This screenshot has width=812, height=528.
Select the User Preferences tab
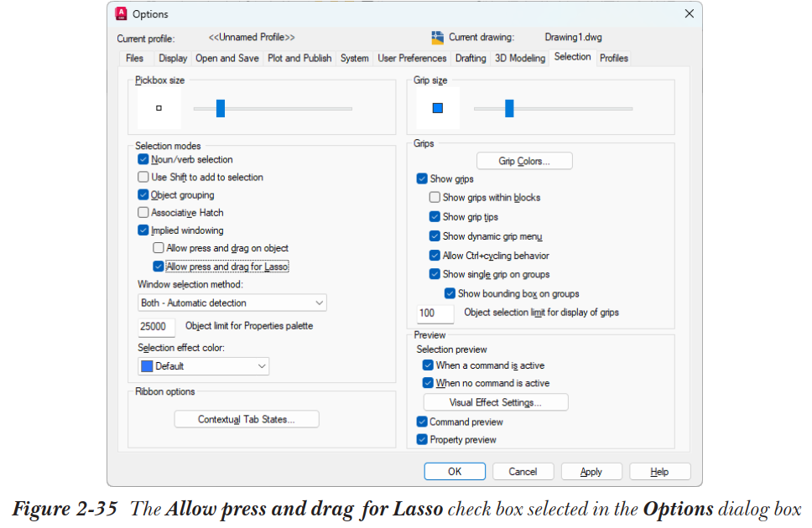[412, 58]
